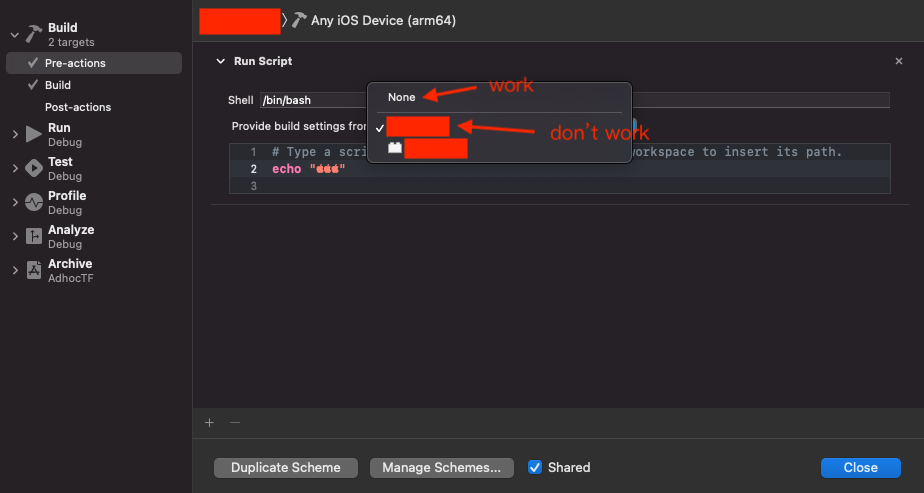Toggle the Shared checkbox

pos(535,467)
